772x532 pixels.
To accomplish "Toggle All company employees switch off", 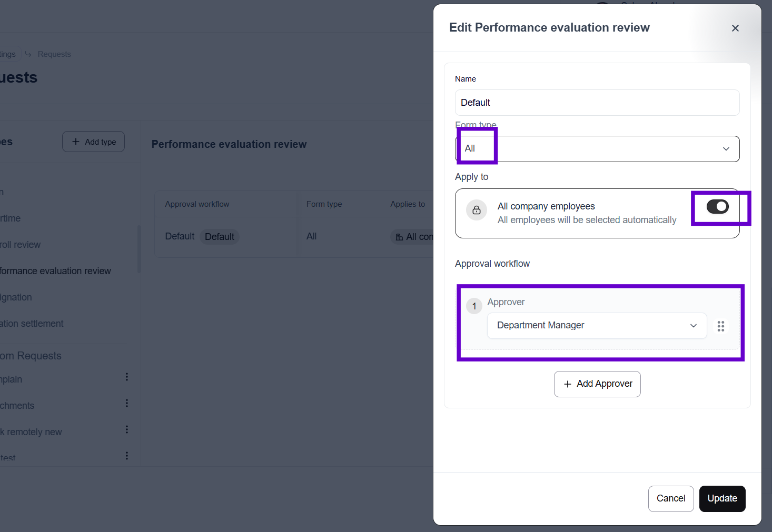I will (x=717, y=207).
